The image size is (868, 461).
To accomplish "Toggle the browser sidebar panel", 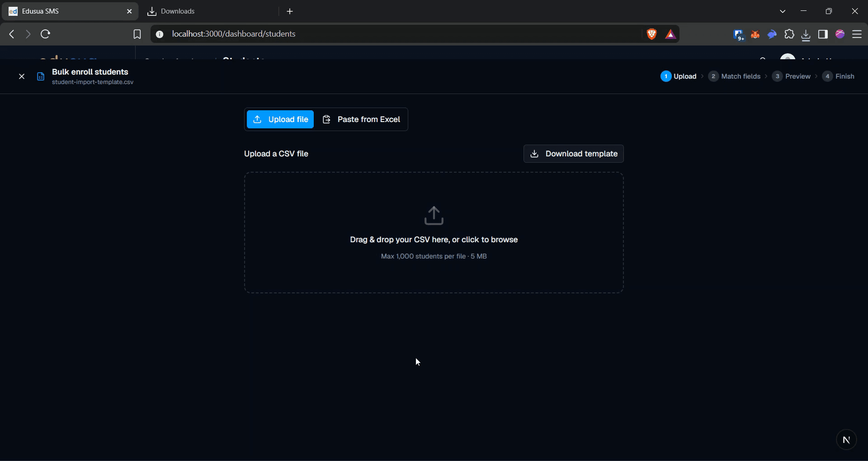I will (823, 34).
